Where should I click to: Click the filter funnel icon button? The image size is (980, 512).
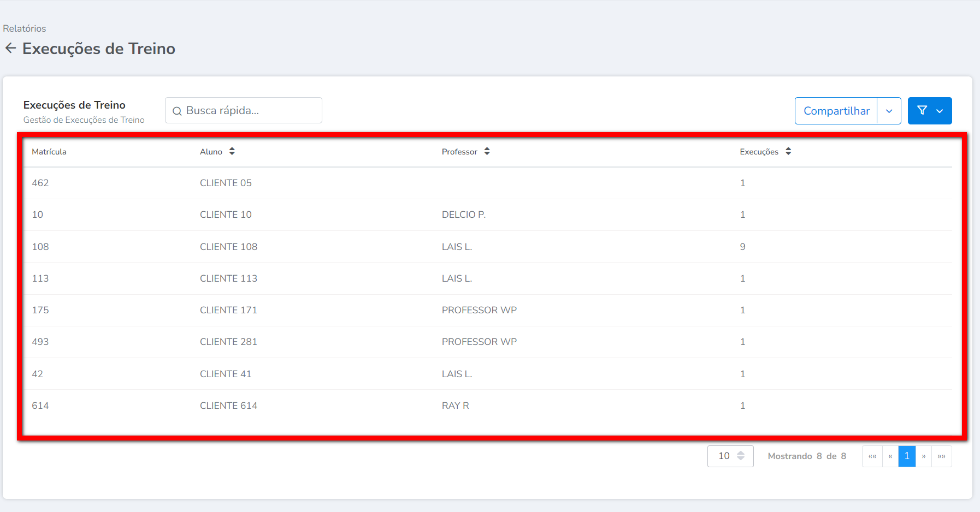(922, 111)
